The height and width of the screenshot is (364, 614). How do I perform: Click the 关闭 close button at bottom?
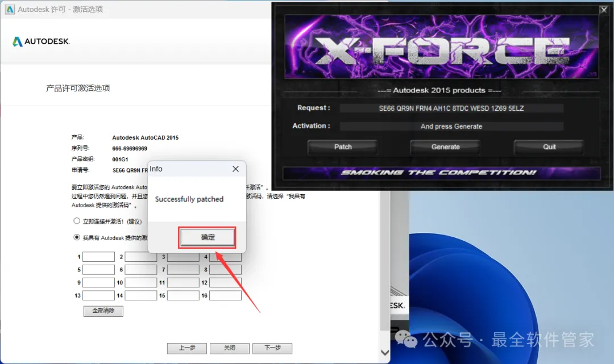(x=230, y=348)
